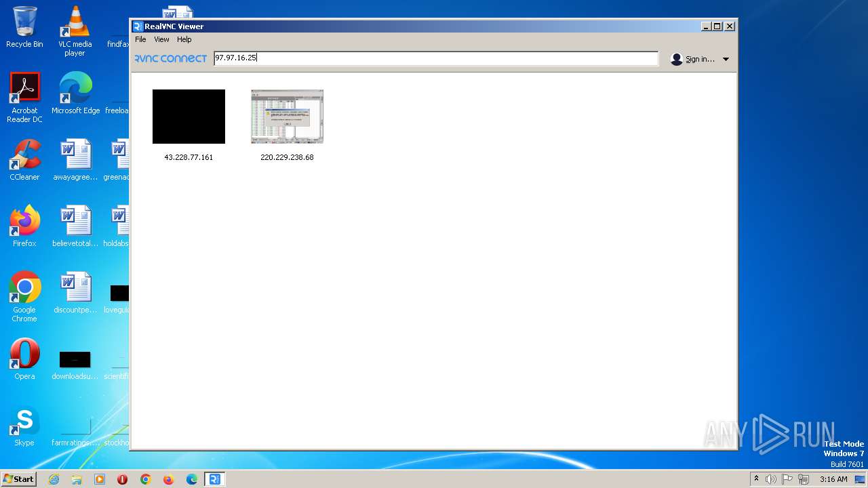Show hidden tray icons arrow
This screenshot has width=868, height=488.
pyautogui.click(x=757, y=479)
